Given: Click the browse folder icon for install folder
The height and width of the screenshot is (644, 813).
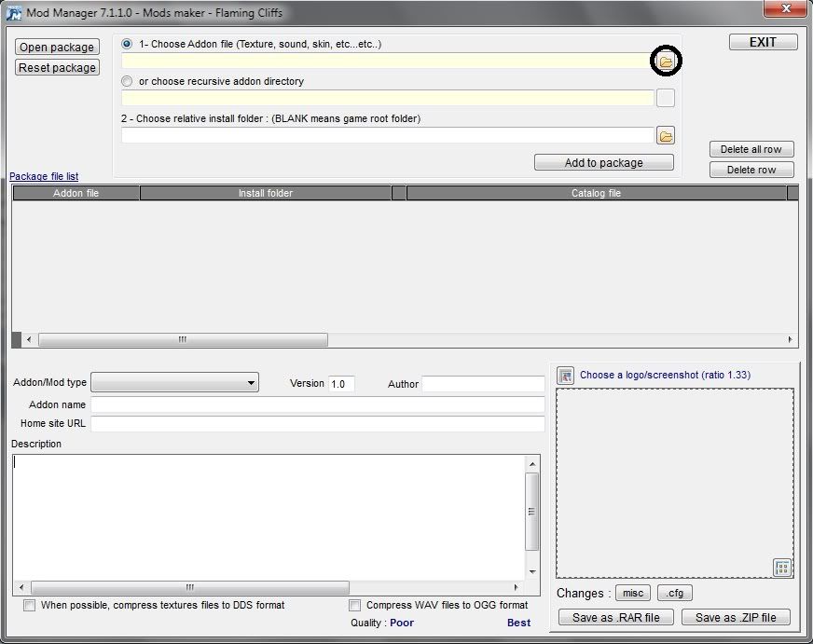Looking at the screenshot, I should [666, 136].
